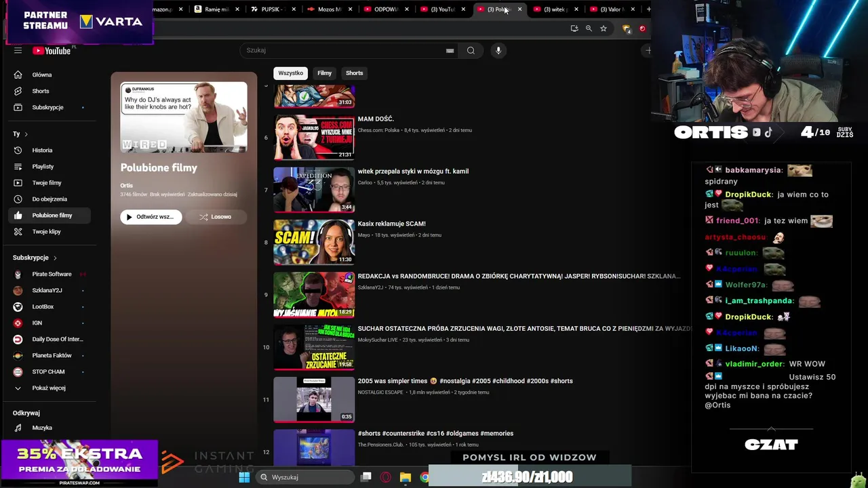The height and width of the screenshot is (488, 868).
Task: Open Planeta Faktów subscription
Action: [51, 356]
